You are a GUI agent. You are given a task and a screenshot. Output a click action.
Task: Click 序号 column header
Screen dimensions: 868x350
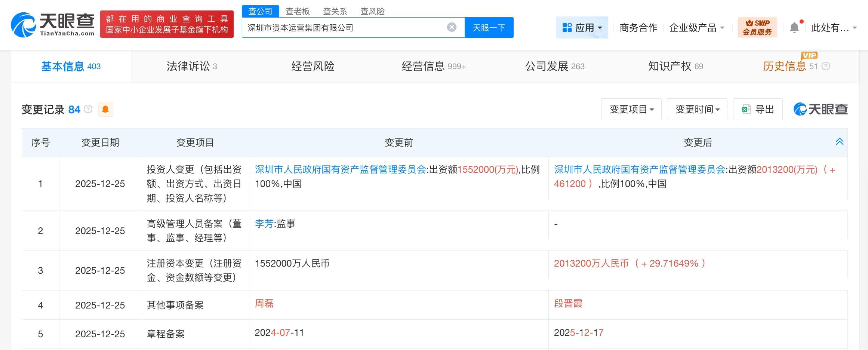[40, 142]
